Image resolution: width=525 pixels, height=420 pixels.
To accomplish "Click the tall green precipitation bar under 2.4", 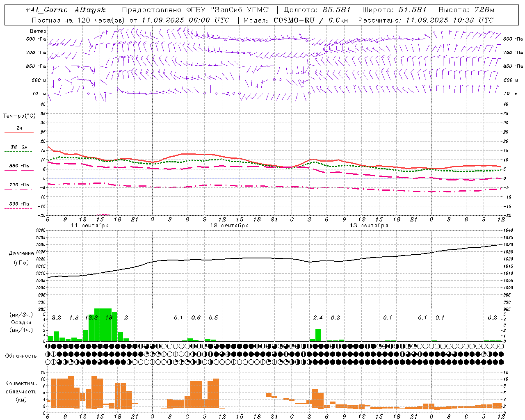I will 318,335.
